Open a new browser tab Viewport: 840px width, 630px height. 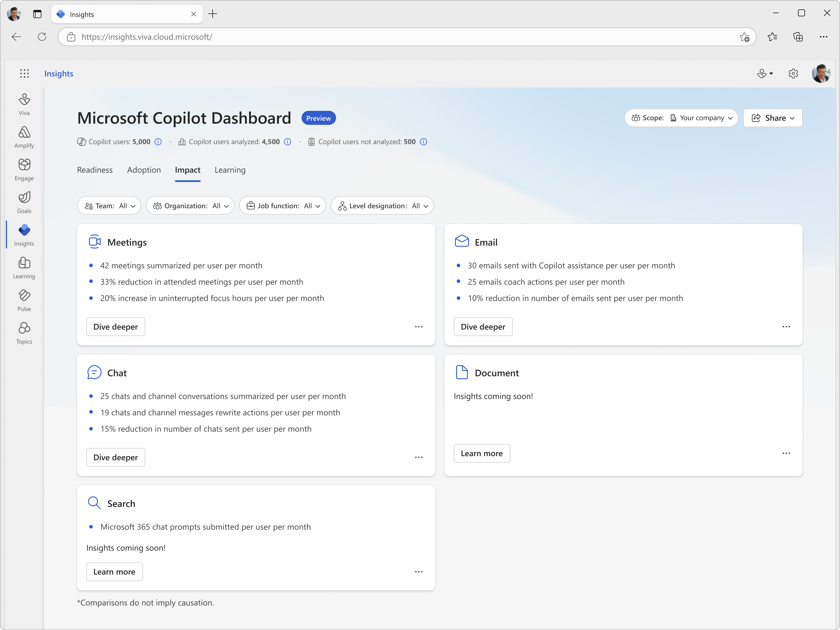(213, 14)
